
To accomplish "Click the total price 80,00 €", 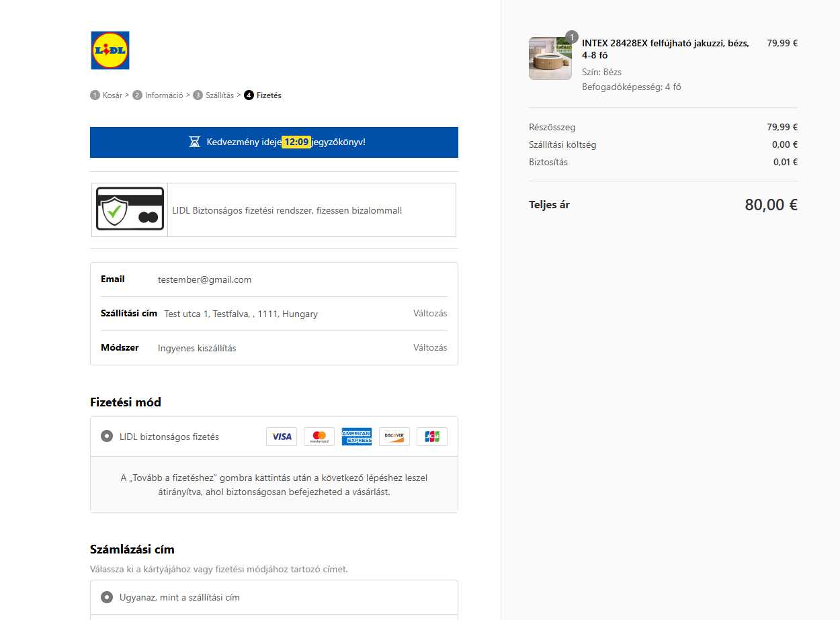I will 771,205.
